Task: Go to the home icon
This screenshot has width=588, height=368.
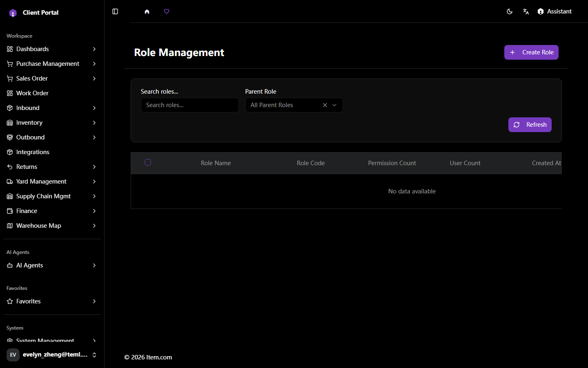Action: pos(147,11)
